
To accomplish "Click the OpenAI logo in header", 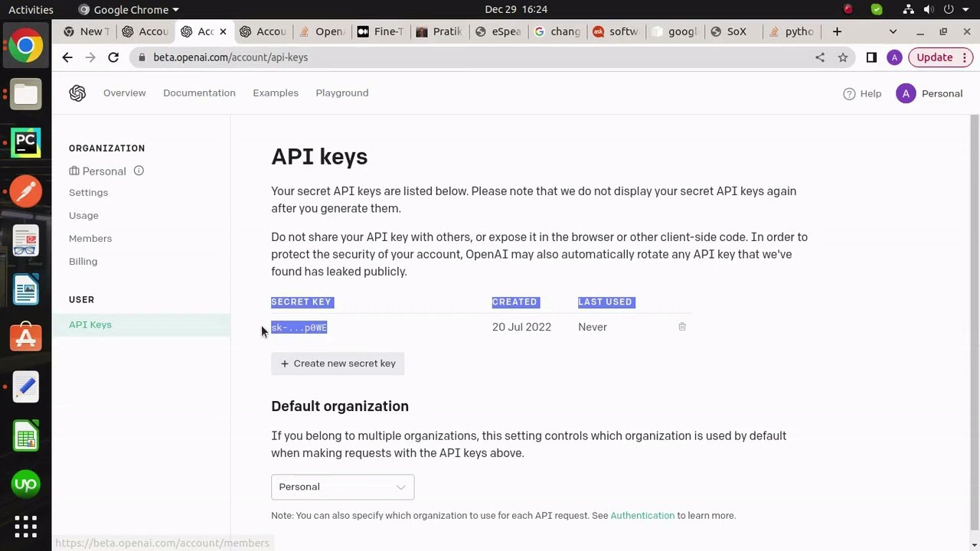I will [77, 93].
